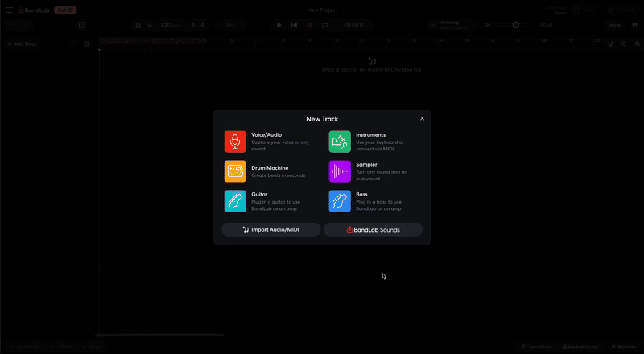Open the Mastering preset selector

[452, 25]
